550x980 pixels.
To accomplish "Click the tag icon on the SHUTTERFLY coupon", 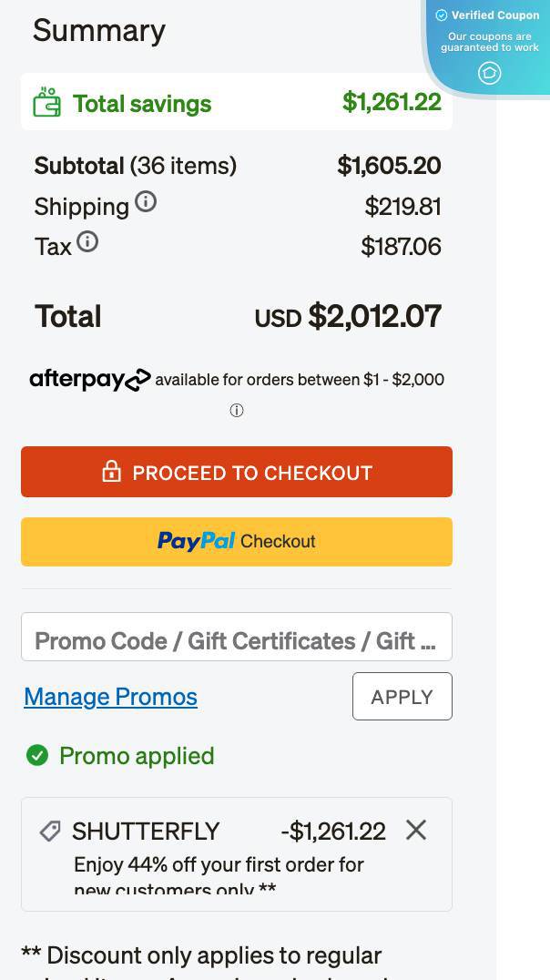I will tap(51, 830).
